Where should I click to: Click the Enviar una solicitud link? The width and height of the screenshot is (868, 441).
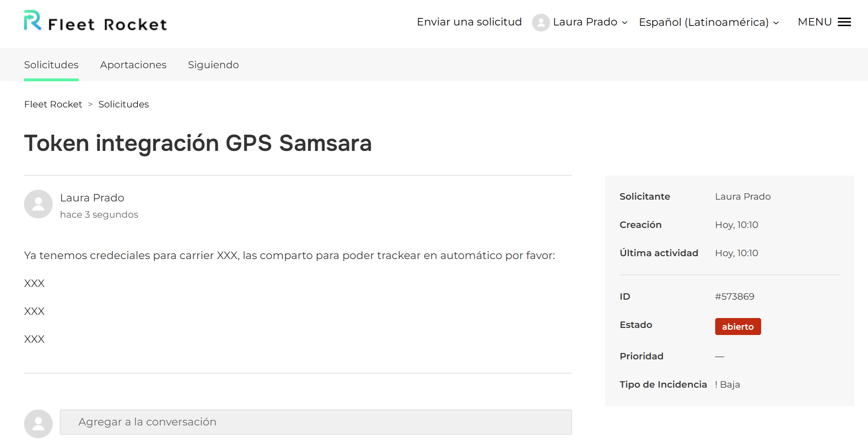(x=469, y=22)
